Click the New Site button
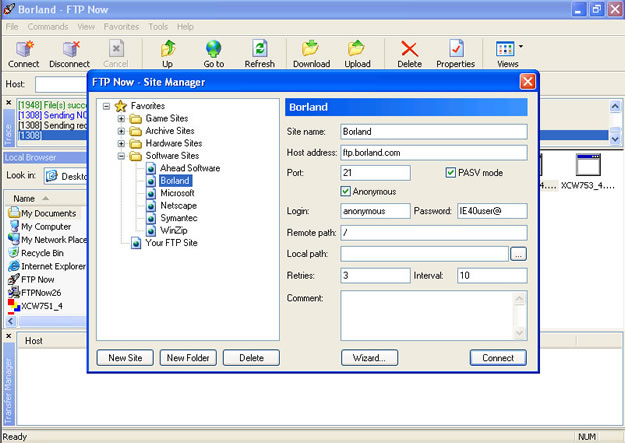 pyautogui.click(x=125, y=358)
